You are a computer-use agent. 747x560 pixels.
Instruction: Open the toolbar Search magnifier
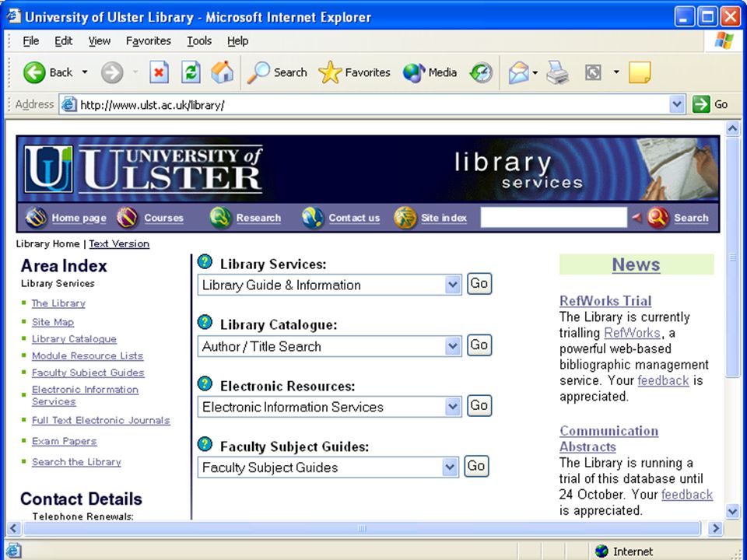point(258,72)
